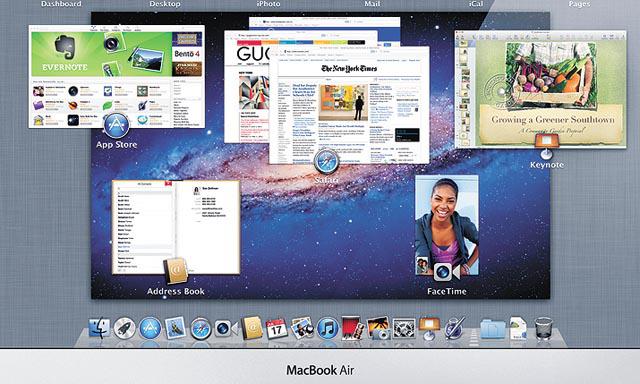Screen dimensions: 640x384
Task: Switch to the Pages full-screen space
Action: click(579, 4)
